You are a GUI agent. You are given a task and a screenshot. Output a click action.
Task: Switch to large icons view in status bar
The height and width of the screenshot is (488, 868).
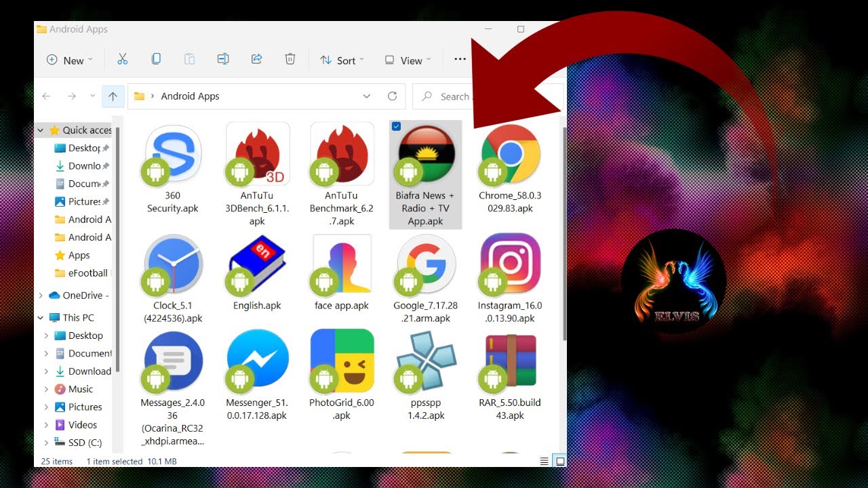(560, 461)
